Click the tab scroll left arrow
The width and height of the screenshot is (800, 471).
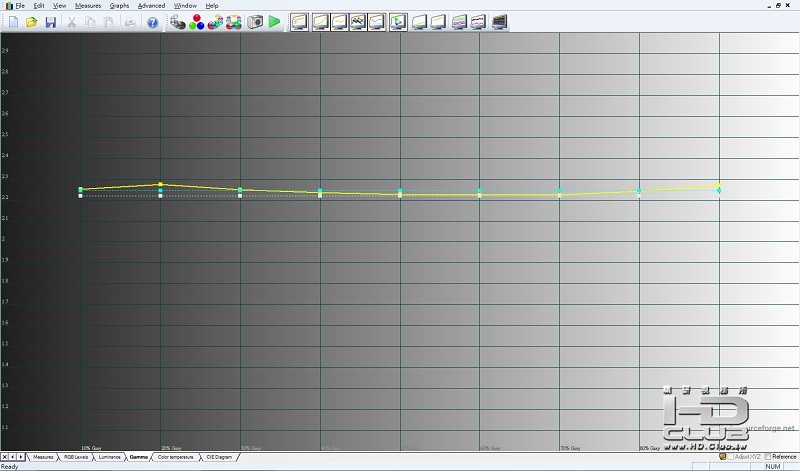pyautogui.click(x=13, y=457)
